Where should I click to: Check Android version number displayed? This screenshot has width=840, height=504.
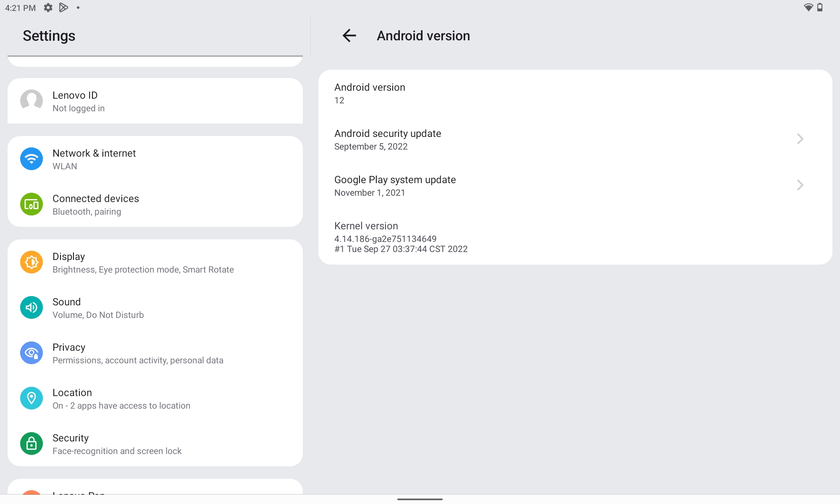point(339,100)
